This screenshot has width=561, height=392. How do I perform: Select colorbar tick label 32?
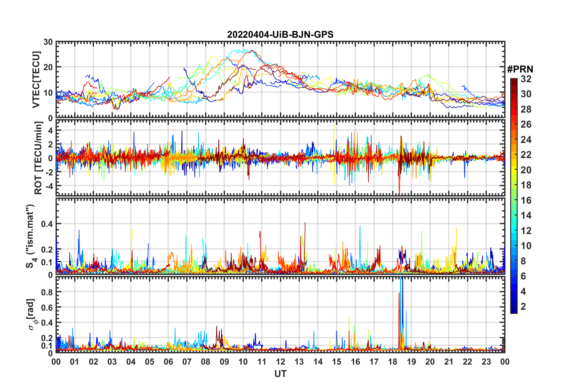(526, 79)
